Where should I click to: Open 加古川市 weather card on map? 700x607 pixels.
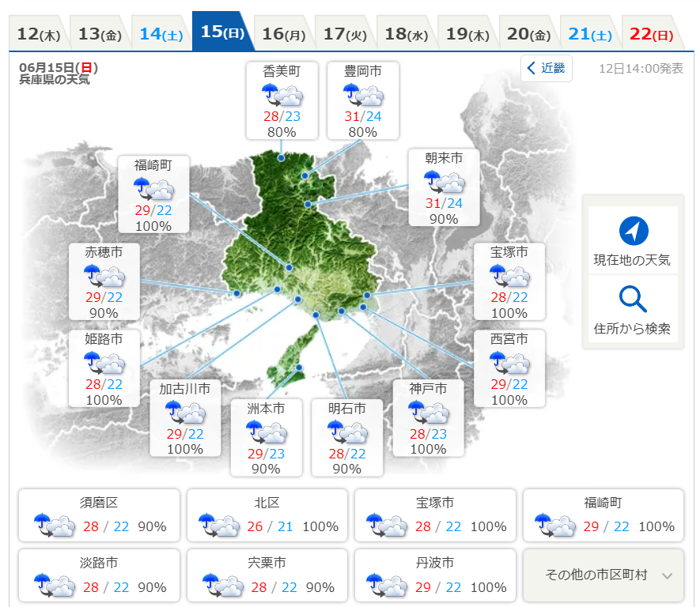pyautogui.click(x=185, y=418)
